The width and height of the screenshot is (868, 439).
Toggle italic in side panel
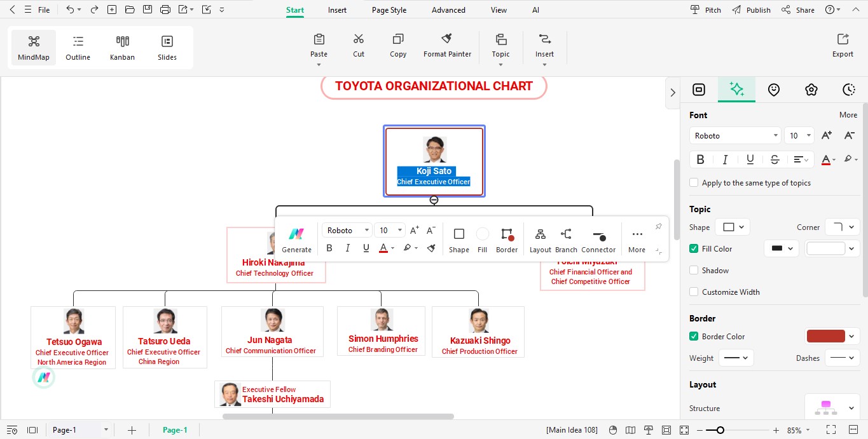tap(725, 159)
